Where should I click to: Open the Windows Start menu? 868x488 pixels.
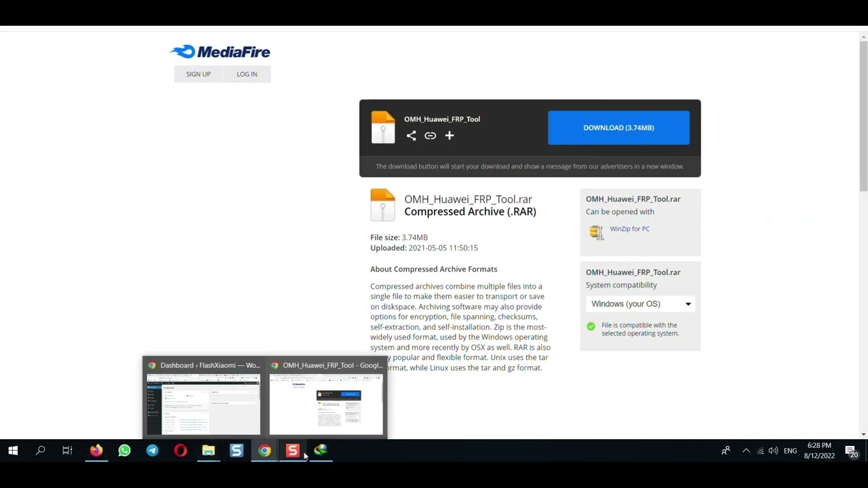pyautogui.click(x=13, y=451)
